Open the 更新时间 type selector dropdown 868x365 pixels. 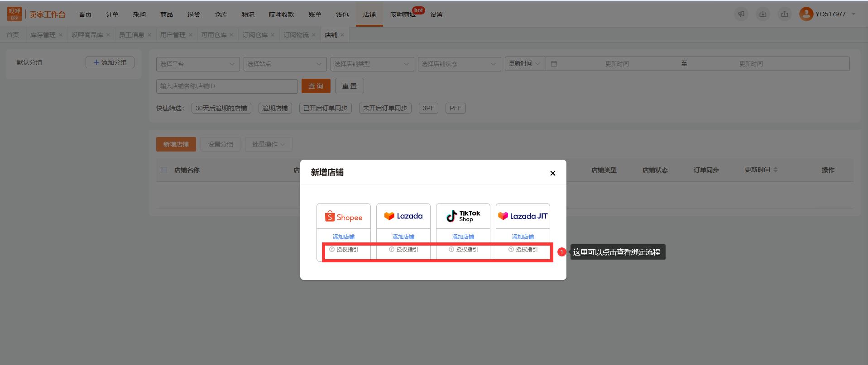coord(525,64)
